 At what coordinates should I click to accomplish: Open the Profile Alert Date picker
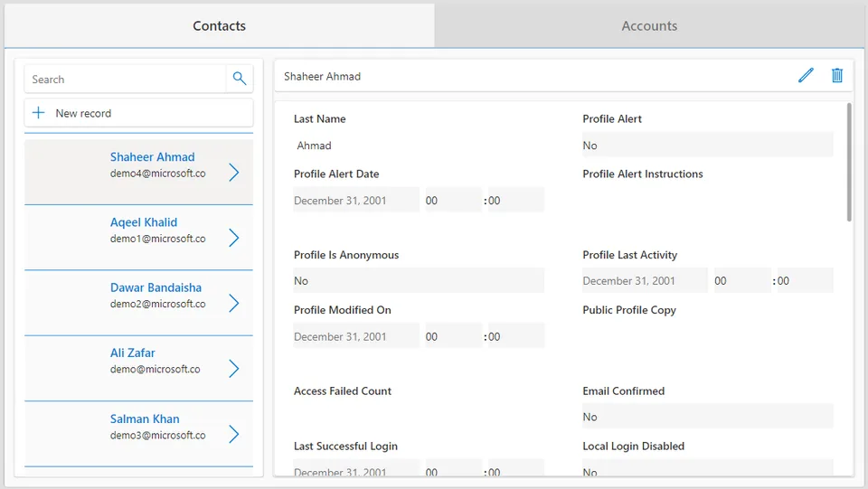point(356,201)
